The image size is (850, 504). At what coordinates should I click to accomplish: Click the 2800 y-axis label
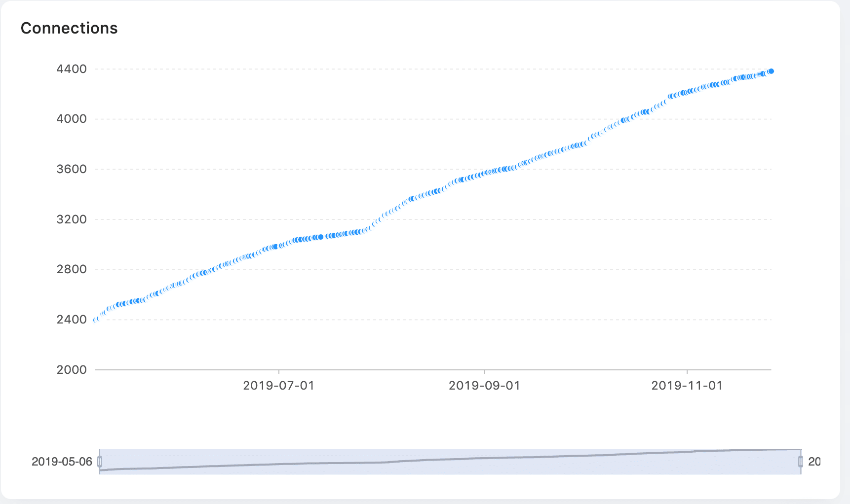pos(72,269)
